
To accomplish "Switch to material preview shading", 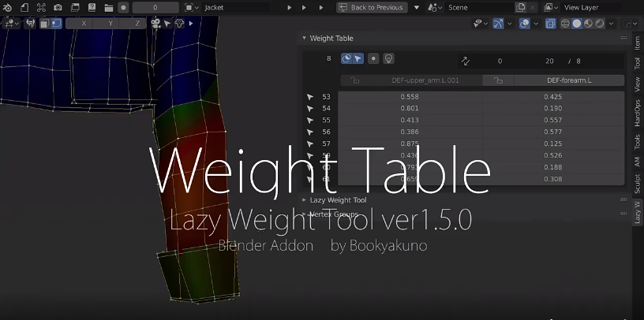I will coord(588,24).
